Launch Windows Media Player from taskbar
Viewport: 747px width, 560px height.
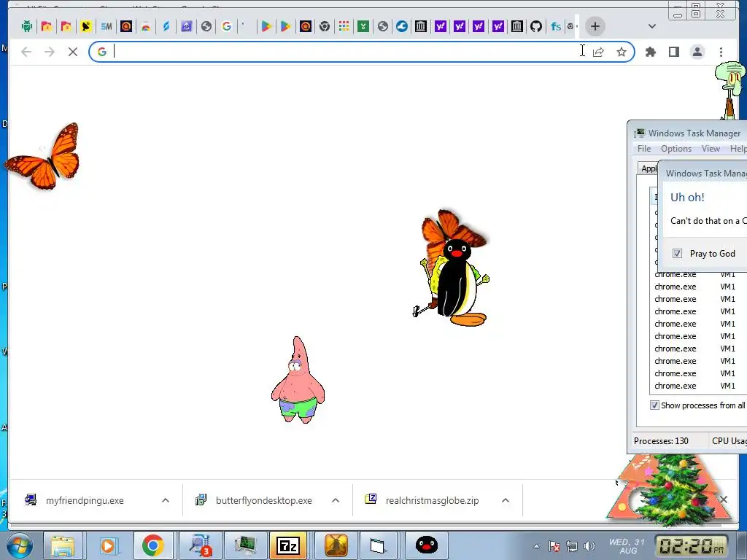tap(108, 545)
